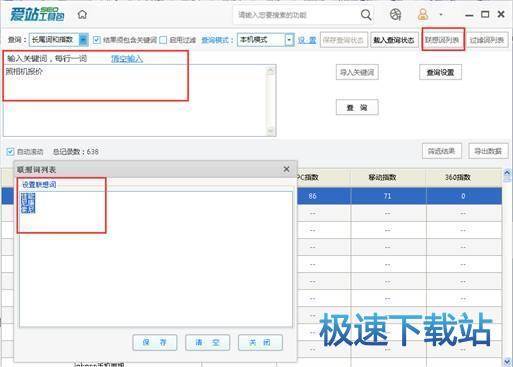Expand the small arrow beside user avatar
The height and width of the screenshot is (367, 513).
(x=441, y=15)
